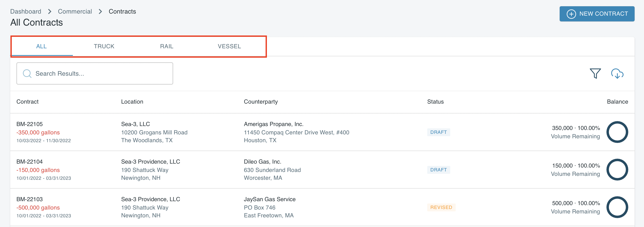Switch to the TRUCK tab
The width and height of the screenshot is (644, 227).
point(104,46)
